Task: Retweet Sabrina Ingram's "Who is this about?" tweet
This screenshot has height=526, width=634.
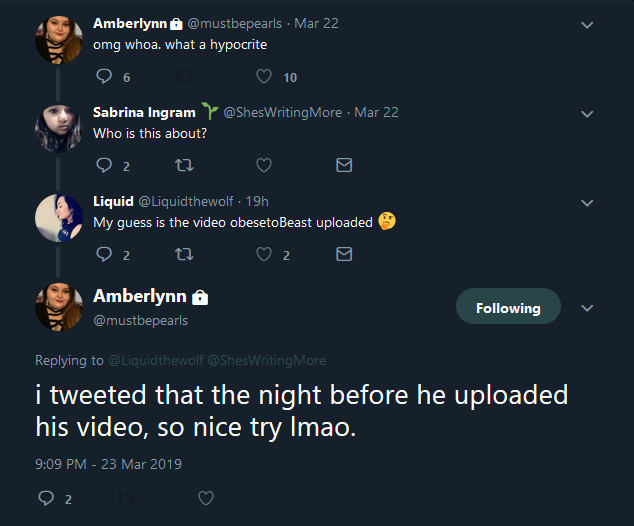Action: pyautogui.click(x=184, y=165)
